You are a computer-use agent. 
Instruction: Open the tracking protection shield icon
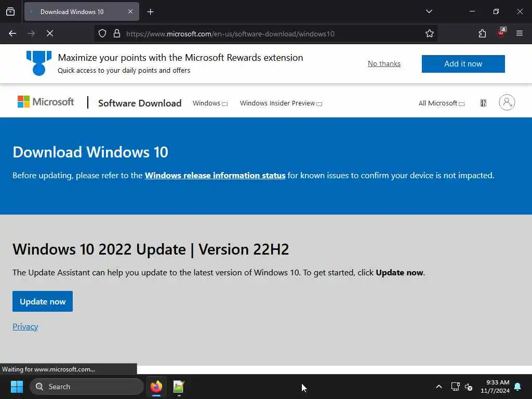coord(102,33)
